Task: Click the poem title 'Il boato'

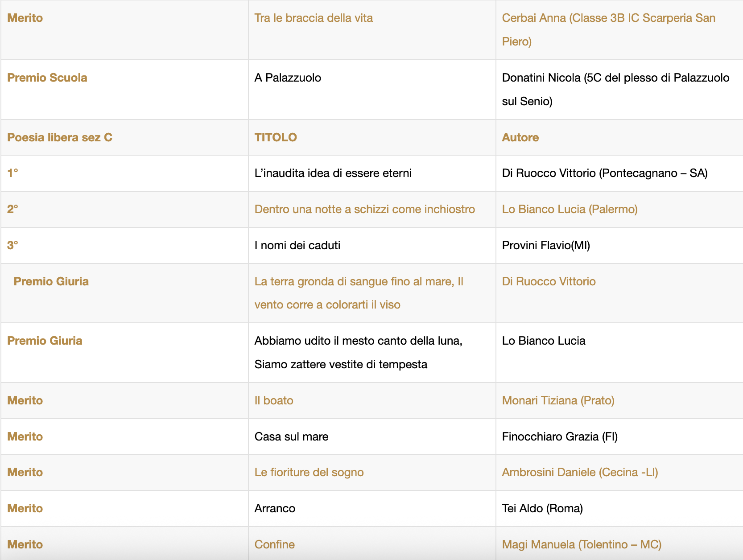Action: coord(273,400)
